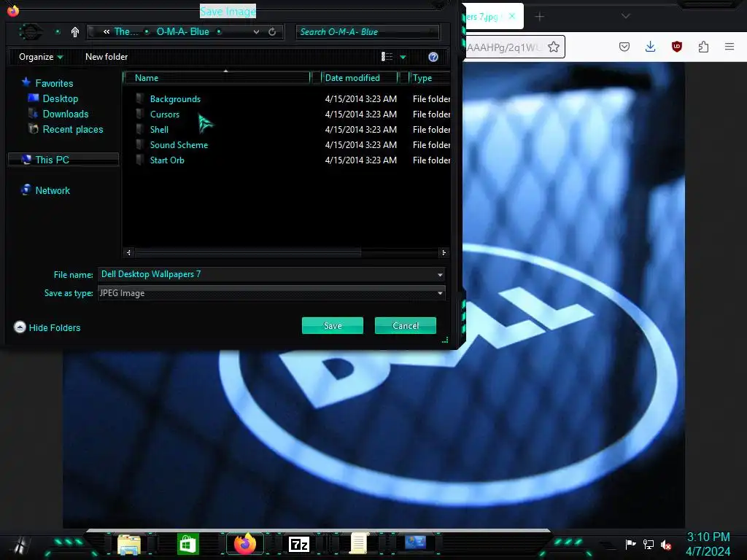Click the Backgrounds folder icon
Screen dimensions: 747x560
coord(139,98)
